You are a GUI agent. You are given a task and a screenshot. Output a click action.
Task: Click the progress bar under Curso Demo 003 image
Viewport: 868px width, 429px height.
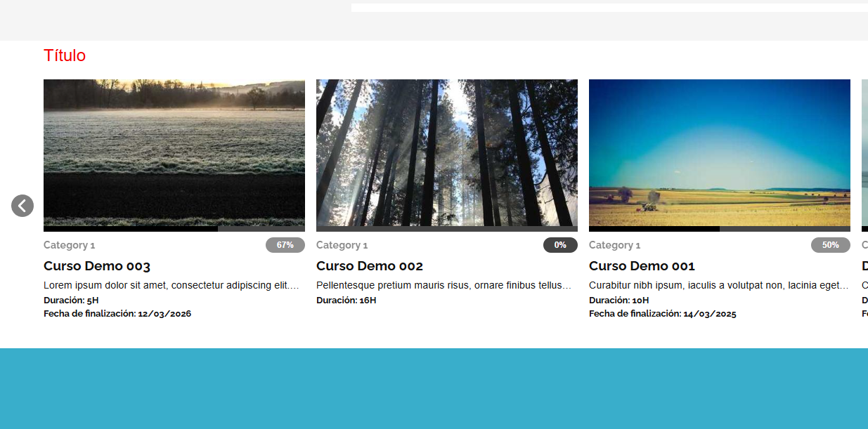(x=174, y=229)
